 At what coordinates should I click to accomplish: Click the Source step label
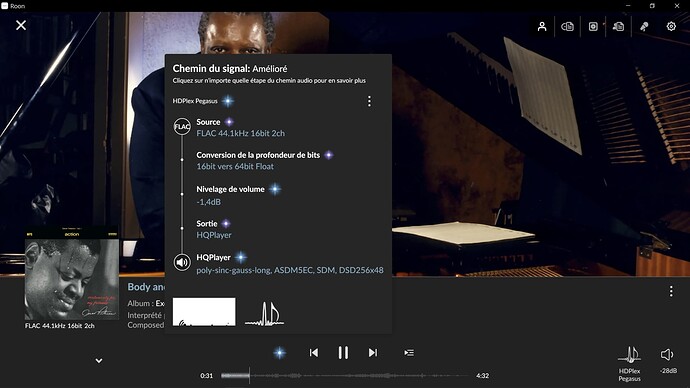coord(208,122)
